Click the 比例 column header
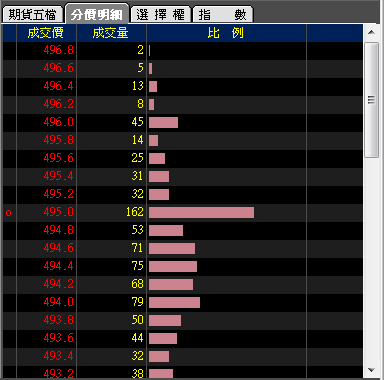Viewport: 384px width, 380px height. 226,33
